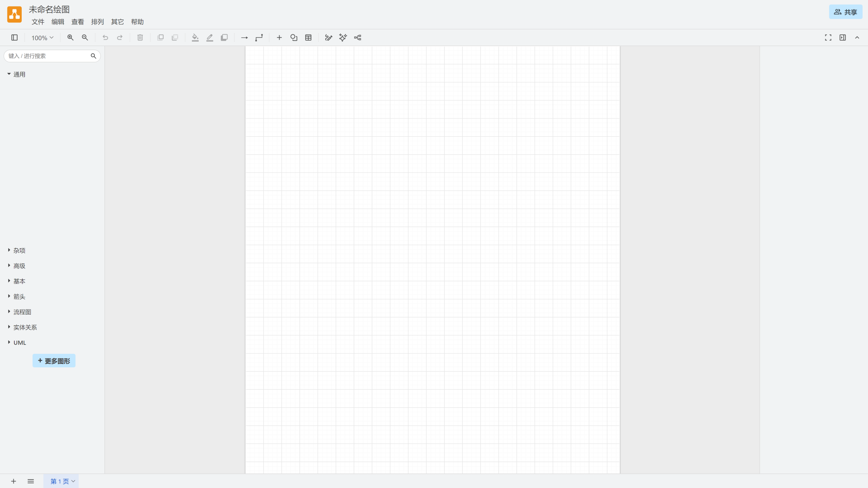Open the 排列 menu
Screen dimensions: 868x488
[97, 22]
